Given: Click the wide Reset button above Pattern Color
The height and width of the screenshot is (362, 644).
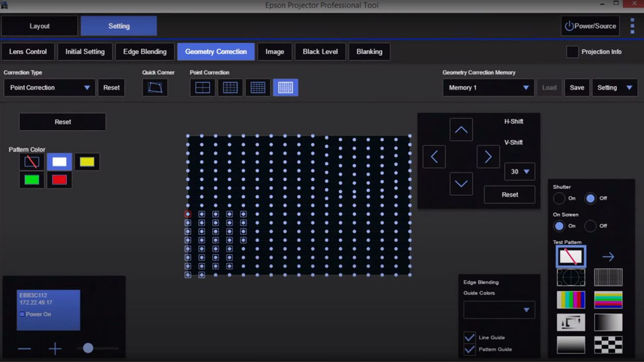Looking at the screenshot, I should 63,122.
